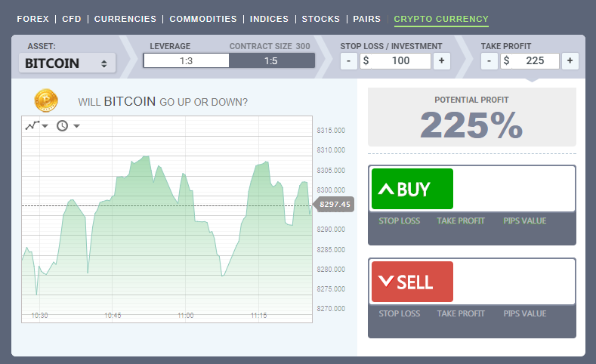Screen dimensions: 596x364
Task: Edit the stop loss amount field 100
Action: point(395,61)
